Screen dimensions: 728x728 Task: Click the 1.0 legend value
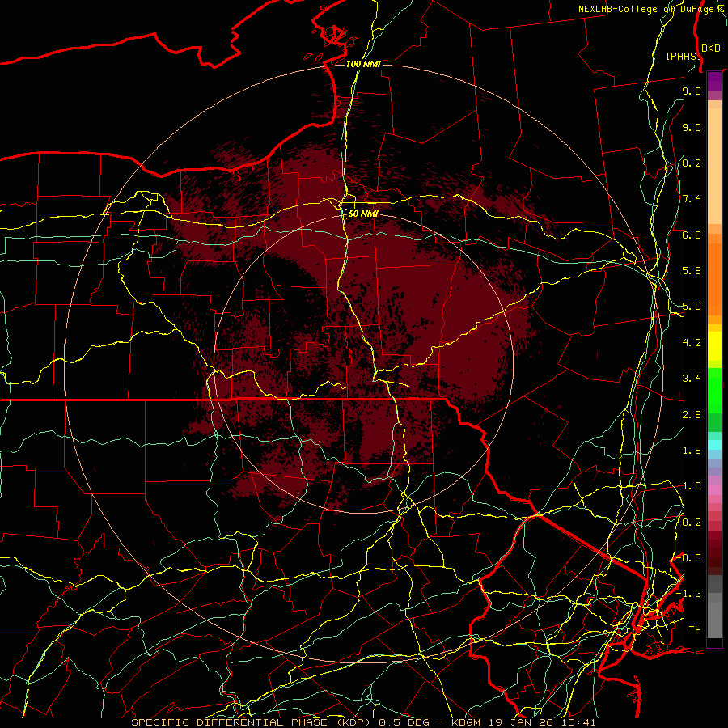[x=692, y=486]
